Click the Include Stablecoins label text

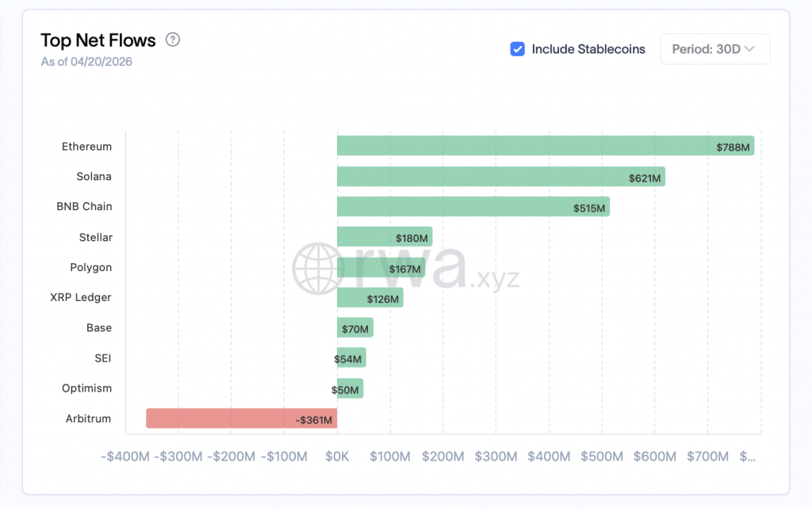(588, 49)
